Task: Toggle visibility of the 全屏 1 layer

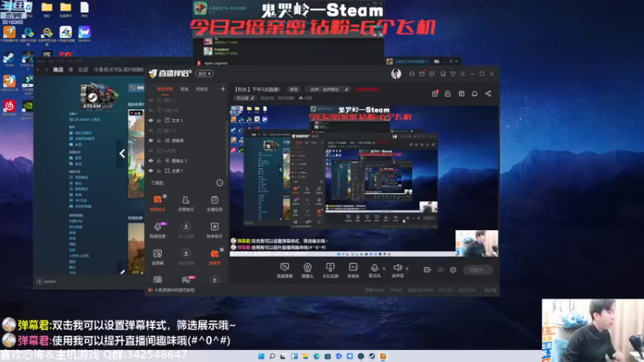Action: pos(151,171)
